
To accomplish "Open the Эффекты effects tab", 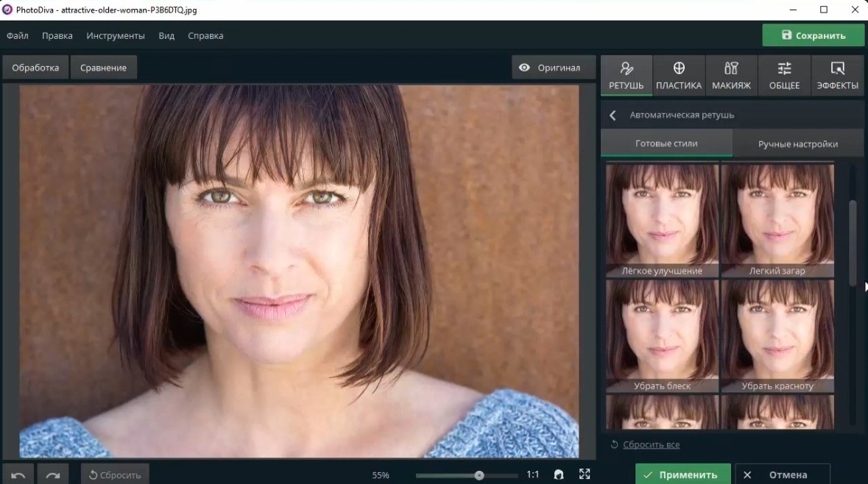I will [x=838, y=75].
